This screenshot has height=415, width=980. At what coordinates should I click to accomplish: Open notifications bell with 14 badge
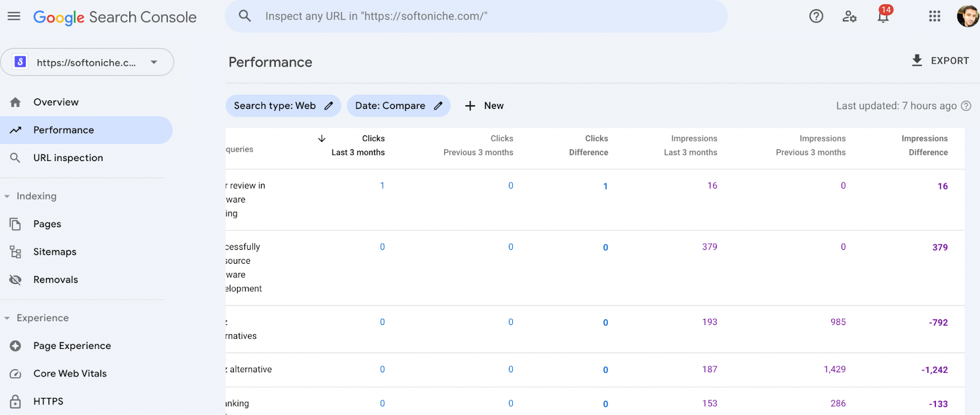(x=883, y=15)
